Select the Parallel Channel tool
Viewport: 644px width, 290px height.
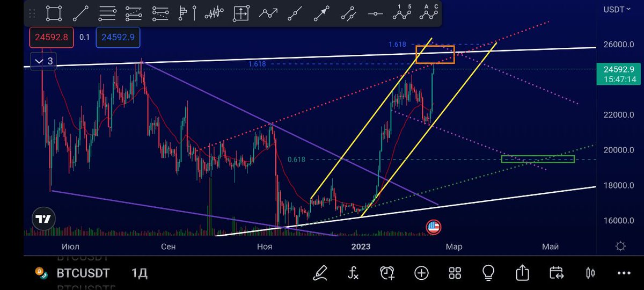click(349, 13)
